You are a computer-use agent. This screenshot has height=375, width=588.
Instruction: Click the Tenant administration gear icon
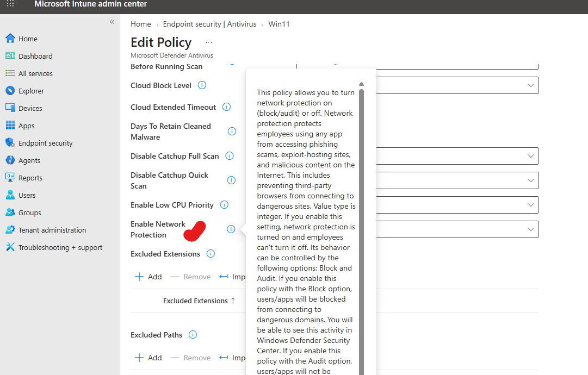(10, 230)
